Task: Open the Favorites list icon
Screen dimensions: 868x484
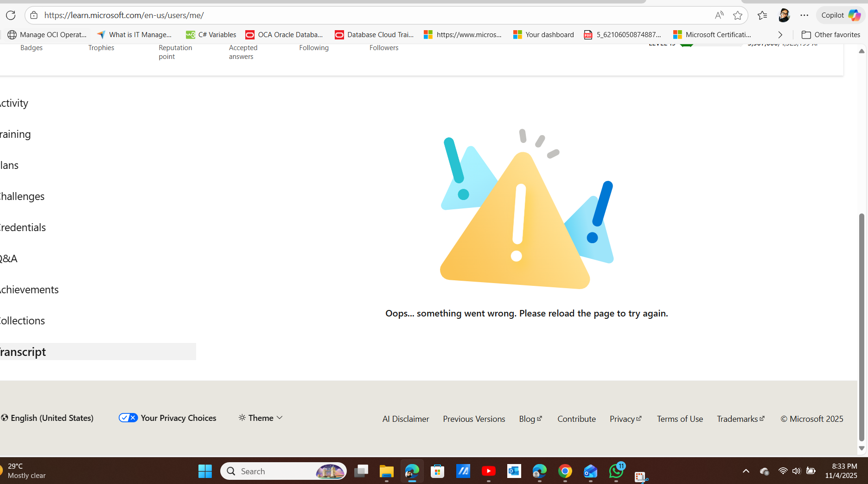Action: [762, 15]
